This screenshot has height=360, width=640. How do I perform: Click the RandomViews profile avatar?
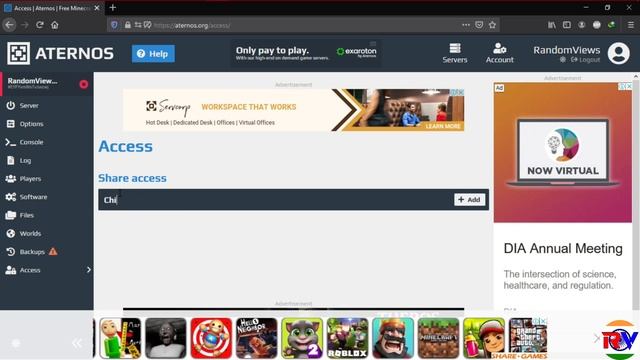click(x=618, y=53)
